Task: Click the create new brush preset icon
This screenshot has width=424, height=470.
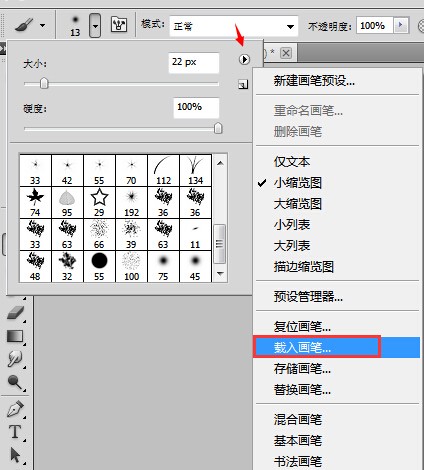Action: 243,85
